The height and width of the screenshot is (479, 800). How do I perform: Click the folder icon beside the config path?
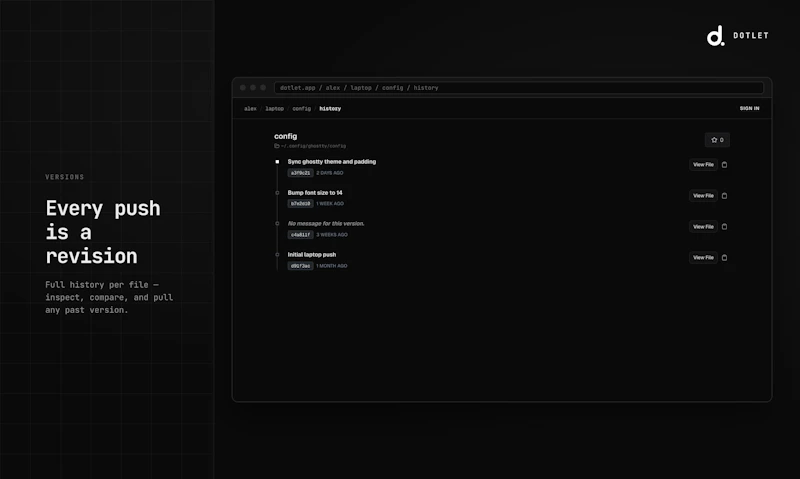pyautogui.click(x=277, y=146)
